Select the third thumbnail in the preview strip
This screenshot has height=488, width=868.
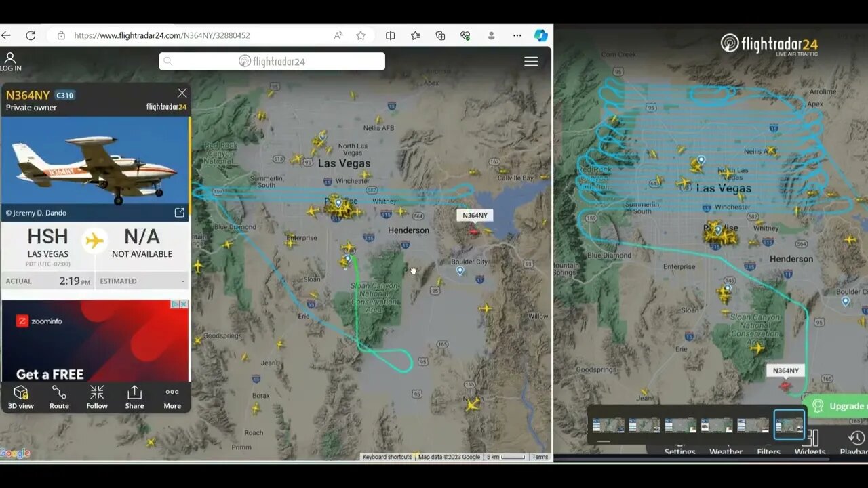(x=680, y=426)
